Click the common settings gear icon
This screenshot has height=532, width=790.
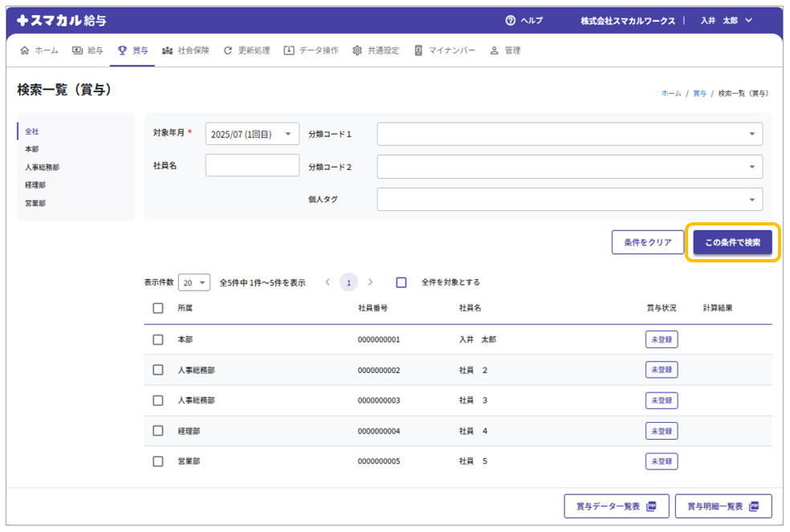[x=357, y=50]
